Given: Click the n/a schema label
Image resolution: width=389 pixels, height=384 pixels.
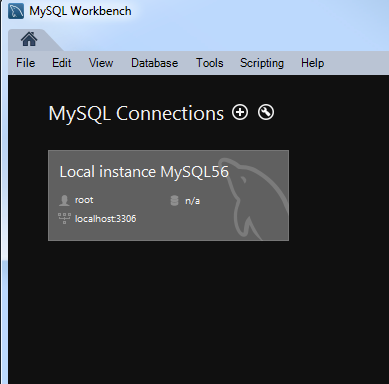Looking at the screenshot, I should pyautogui.click(x=193, y=201).
